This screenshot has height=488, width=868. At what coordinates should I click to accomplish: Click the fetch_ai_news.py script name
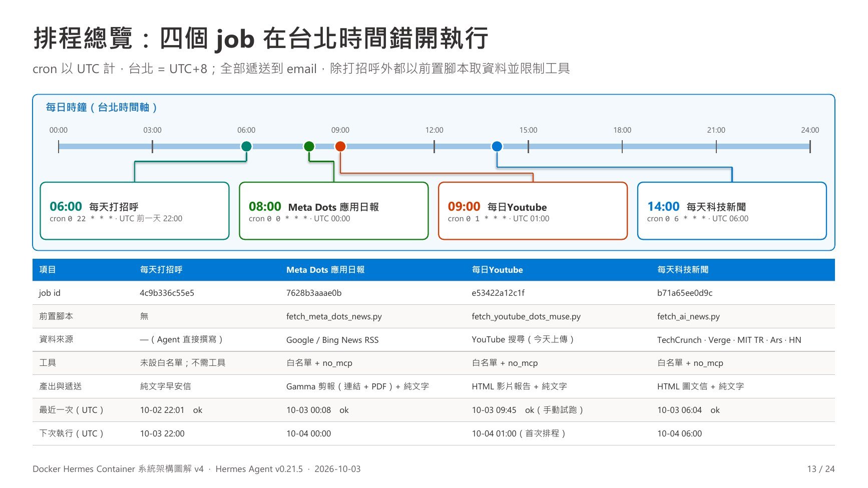(x=688, y=316)
